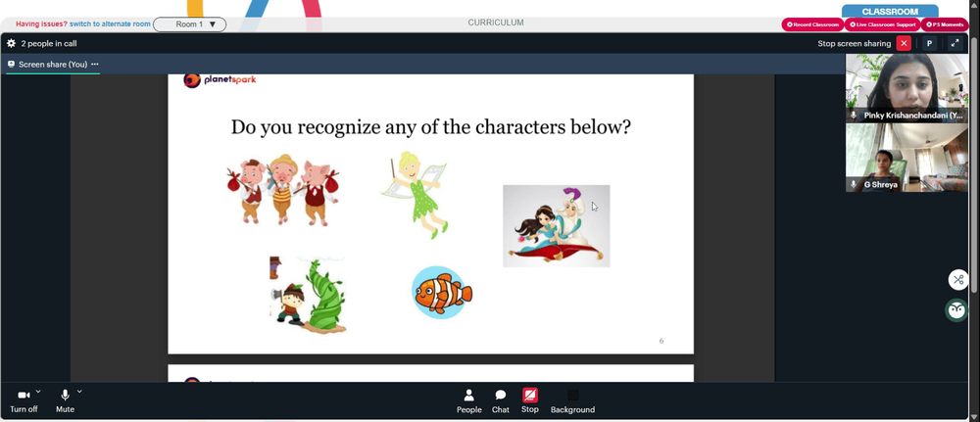Click the clownfish picture
This screenshot has height=422, width=980.
[442, 293]
